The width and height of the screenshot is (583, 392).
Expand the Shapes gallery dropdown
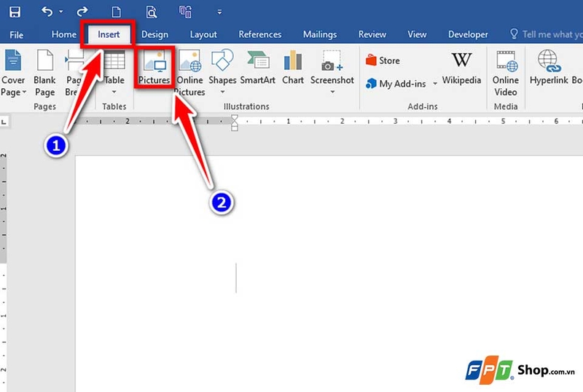(222, 91)
